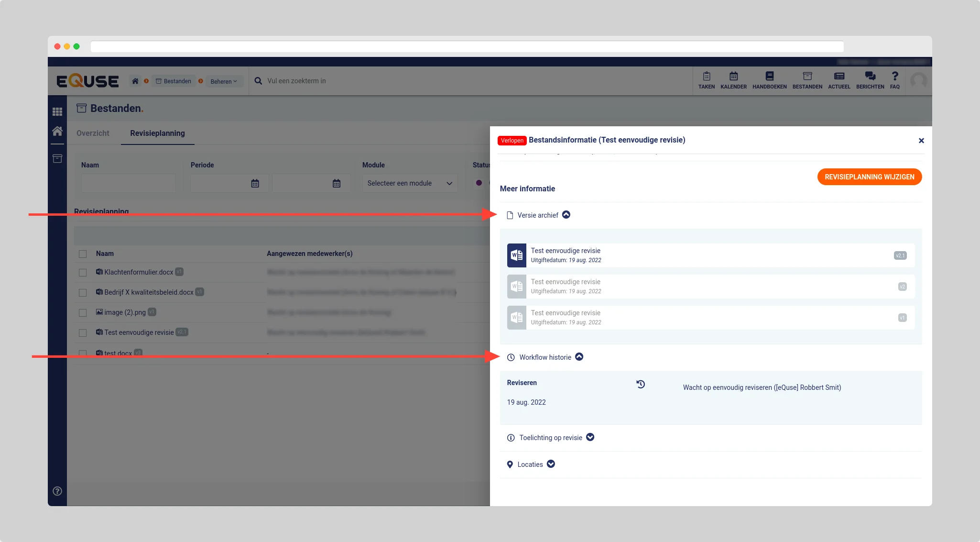This screenshot has height=542, width=980.
Task: Collapse the Versie archief section
Action: coord(566,215)
